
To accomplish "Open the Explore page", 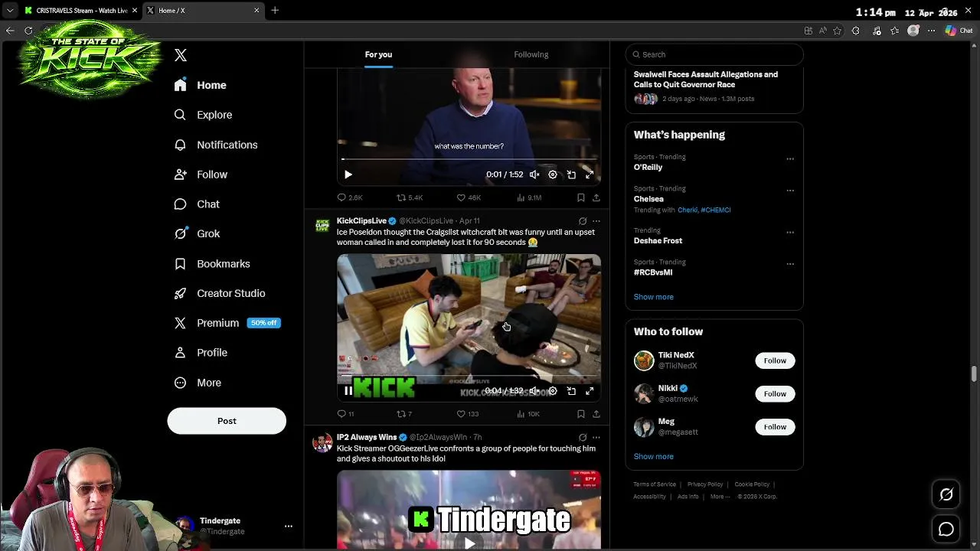I will [203, 115].
